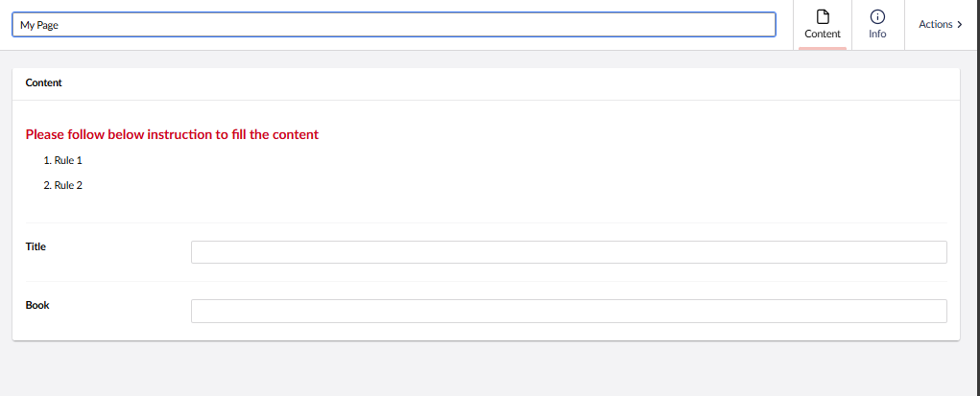
Task: Select the Title property label
Action: [x=36, y=246]
